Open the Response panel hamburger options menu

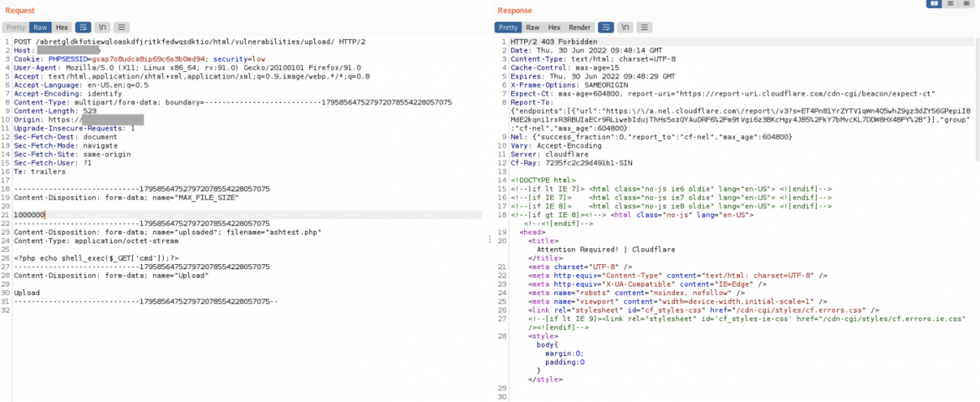click(644, 28)
